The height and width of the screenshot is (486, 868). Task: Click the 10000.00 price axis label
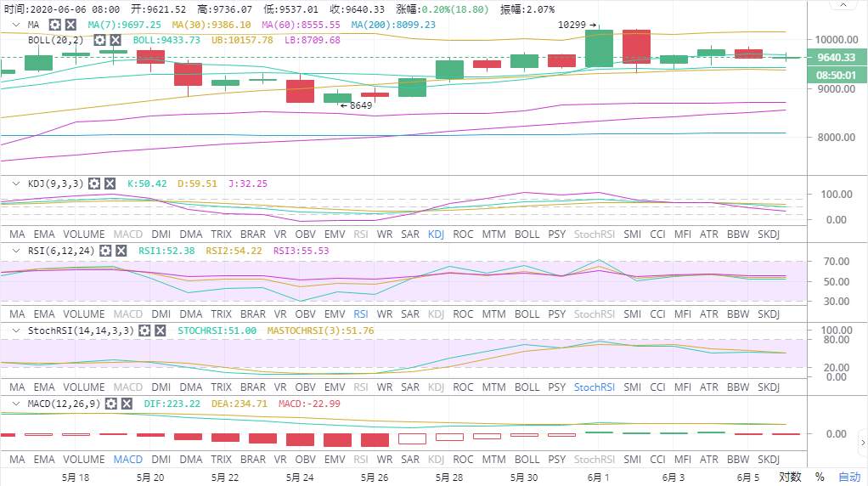(836, 40)
